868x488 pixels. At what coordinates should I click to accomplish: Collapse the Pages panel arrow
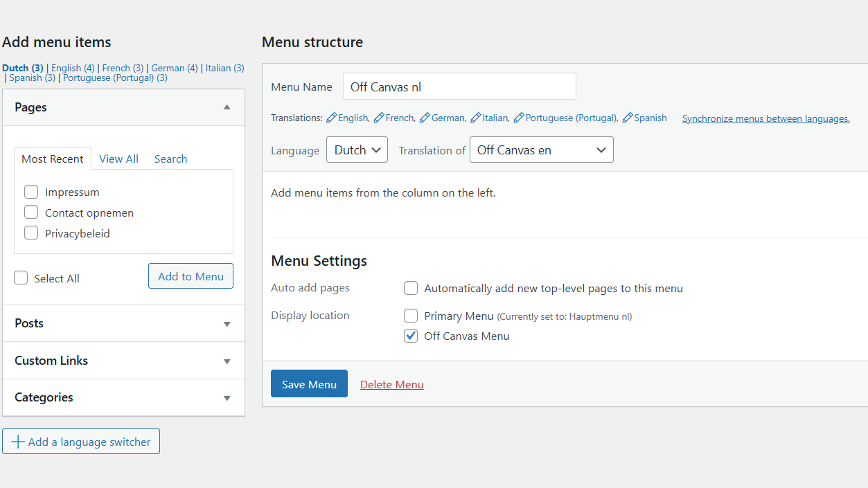tap(227, 107)
